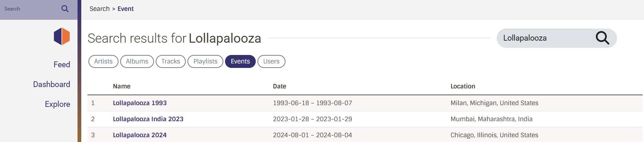Select the Events filter pill
Viewport: 644px width, 142px height.
(x=240, y=61)
